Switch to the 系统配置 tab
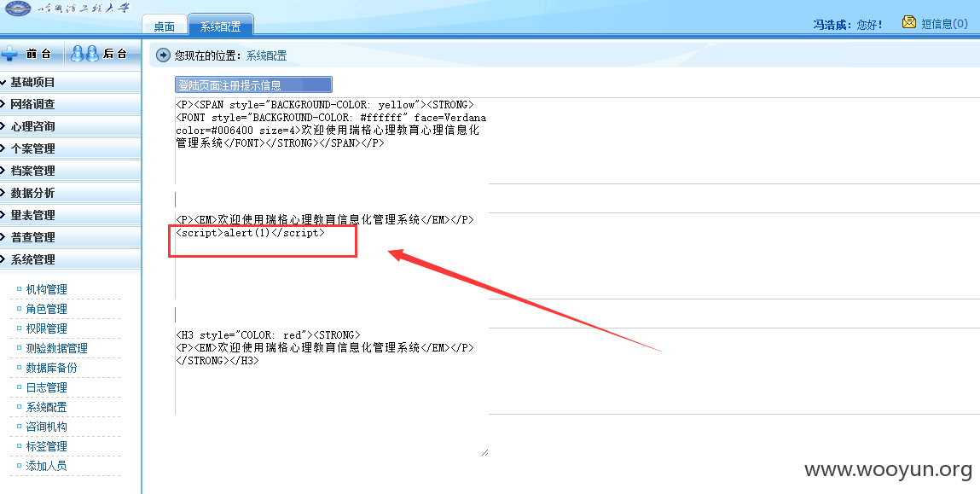The height and width of the screenshot is (494, 980). coord(221,26)
